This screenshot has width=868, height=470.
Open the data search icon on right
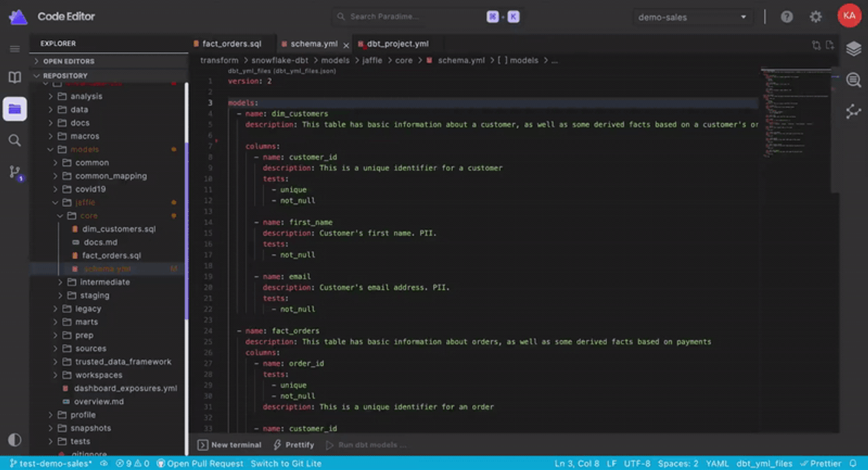pyautogui.click(x=853, y=80)
